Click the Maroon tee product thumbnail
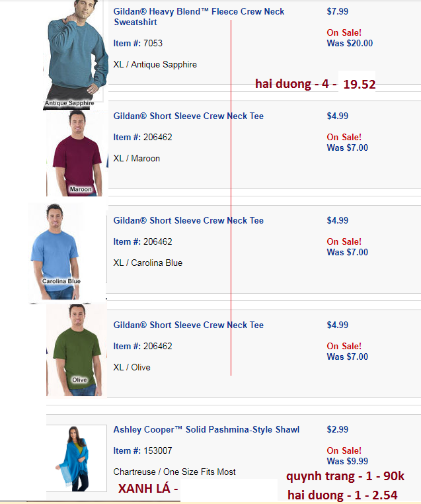421x504 pixels. point(77,153)
